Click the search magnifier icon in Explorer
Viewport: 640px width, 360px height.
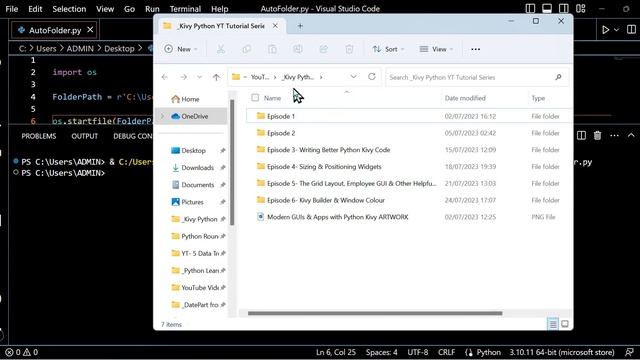tap(558, 77)
